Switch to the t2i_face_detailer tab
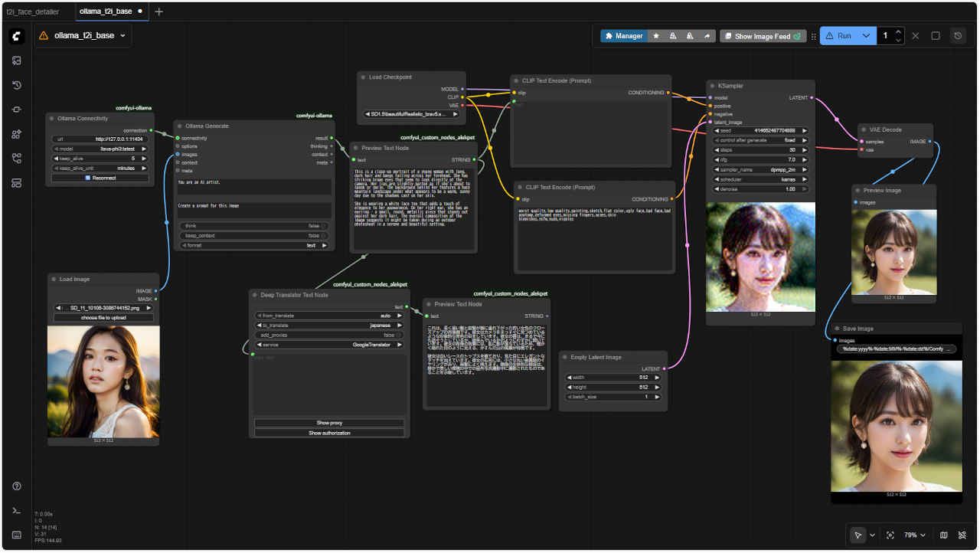Image resolution: width=980 pixels, height=553 pixels. (33, 11)
